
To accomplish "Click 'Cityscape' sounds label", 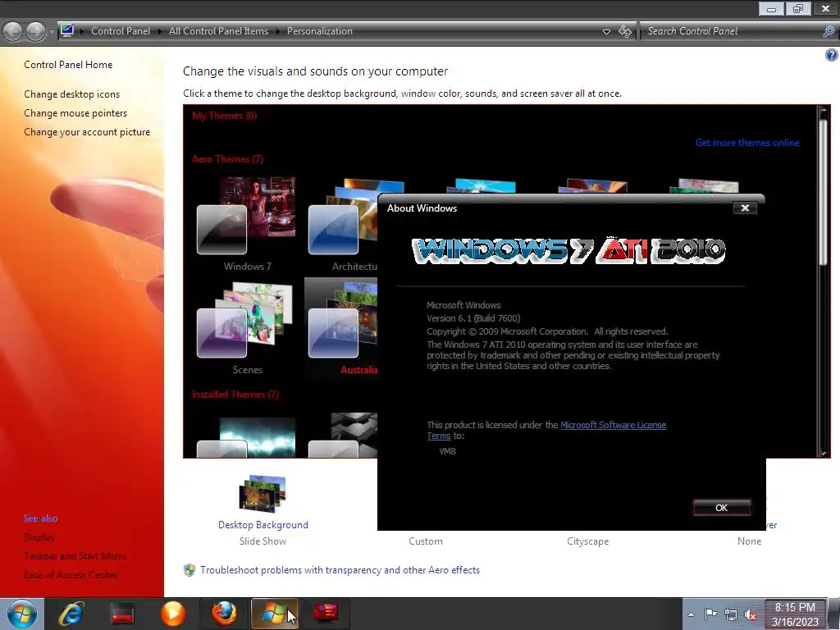I will pos(587,541).
